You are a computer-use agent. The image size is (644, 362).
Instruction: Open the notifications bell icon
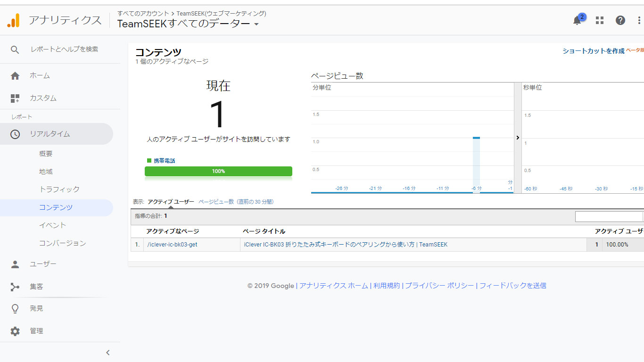click(x=577, y=20)
